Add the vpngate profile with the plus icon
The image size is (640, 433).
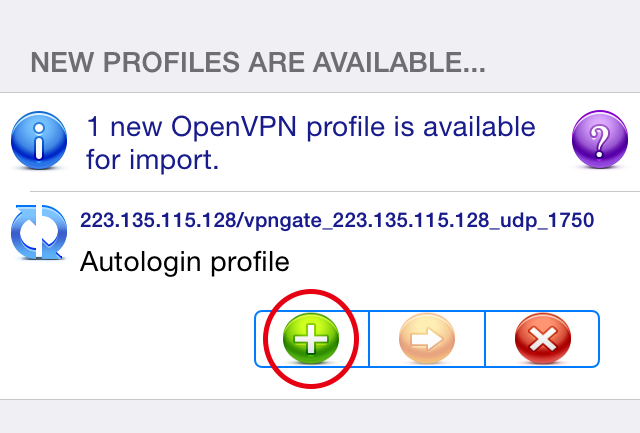tap(311, 338)
